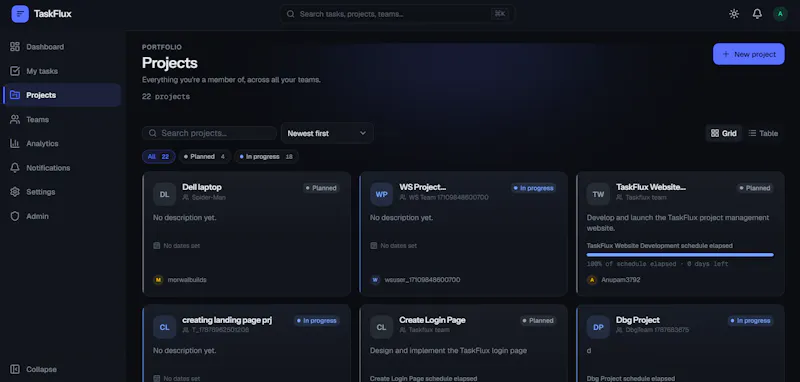The height and width of the screenshot is (382, 800).
Task: Click the morwalbuilds owner avatar
Action: pos(158,279)
